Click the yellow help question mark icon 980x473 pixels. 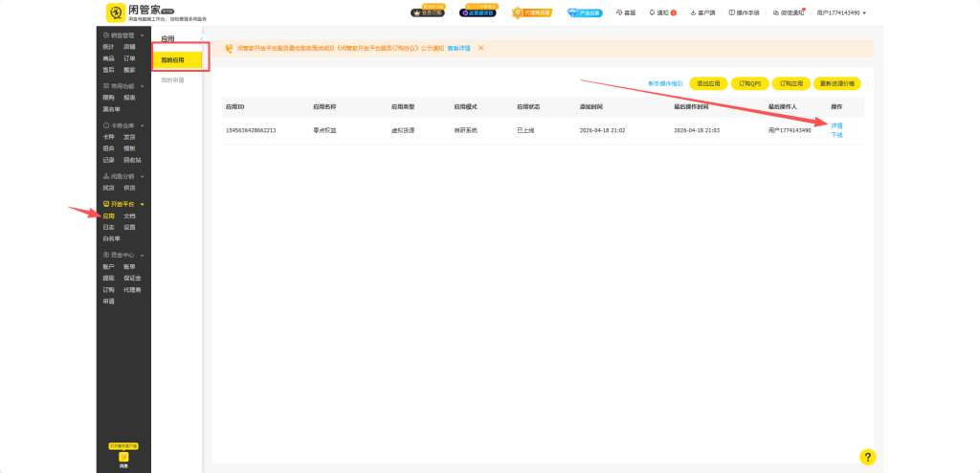coord(867,457)
